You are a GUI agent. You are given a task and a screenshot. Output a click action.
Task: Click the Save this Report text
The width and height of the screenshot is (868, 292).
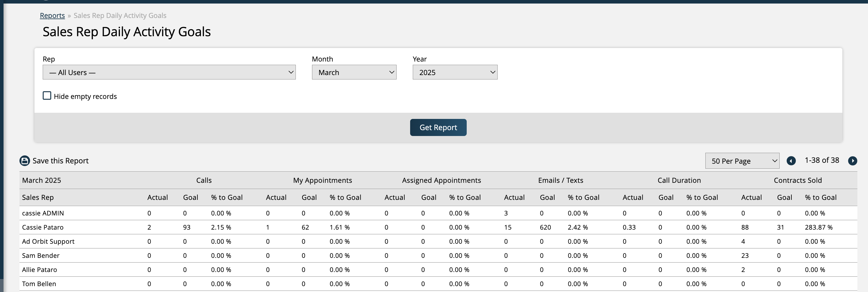[60, 161]
